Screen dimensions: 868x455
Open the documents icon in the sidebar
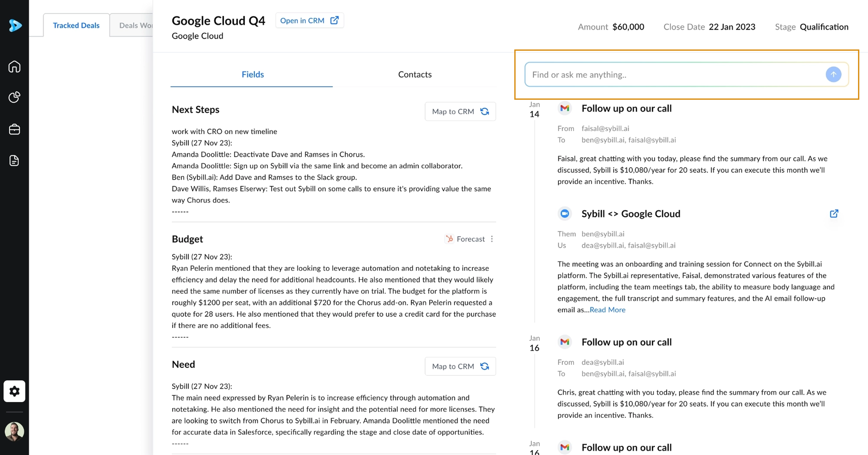pyautogui.click(x=15, y=161)
